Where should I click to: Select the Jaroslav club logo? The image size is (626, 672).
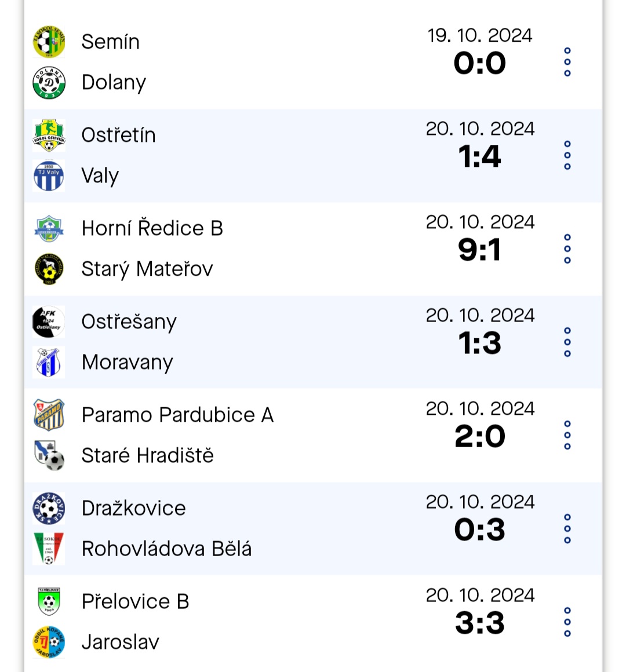click(x=49, y=642)
